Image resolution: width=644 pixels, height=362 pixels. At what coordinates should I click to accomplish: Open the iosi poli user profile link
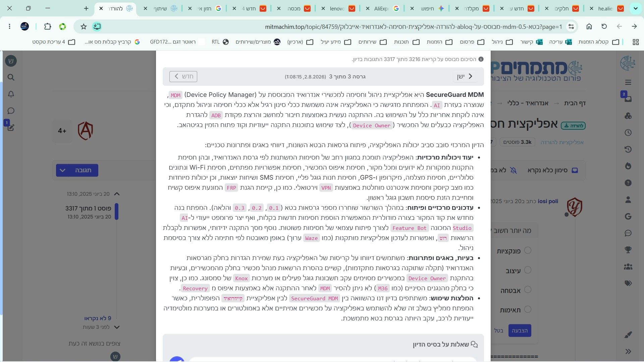(548, 201)
